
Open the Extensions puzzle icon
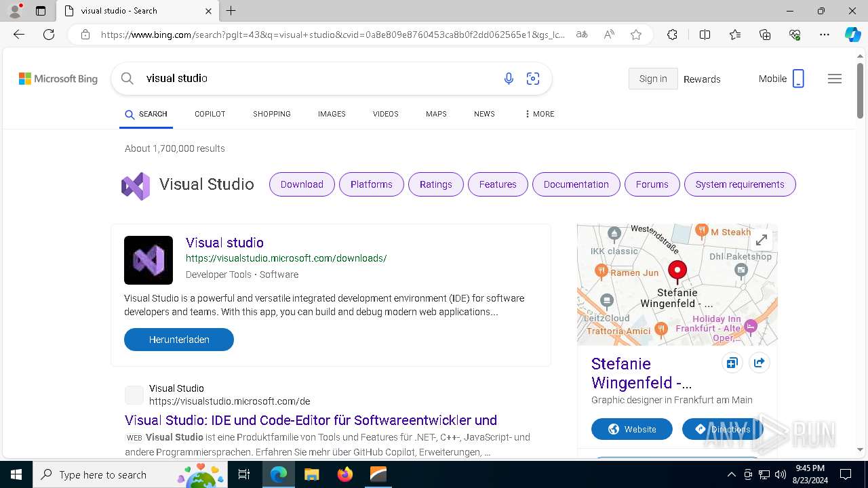(672, 35)
